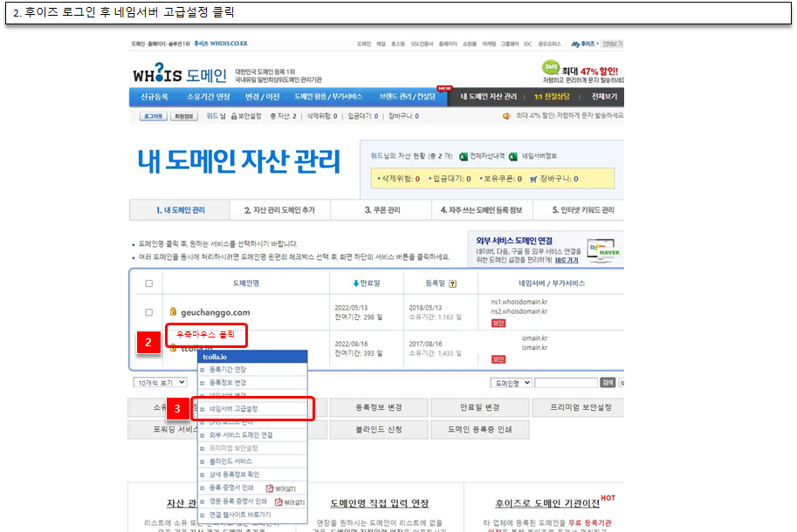Open the 브랜드 관리 / 컨설팅 menu
This screenshot has width=797, height=532.
click(407, 97)
